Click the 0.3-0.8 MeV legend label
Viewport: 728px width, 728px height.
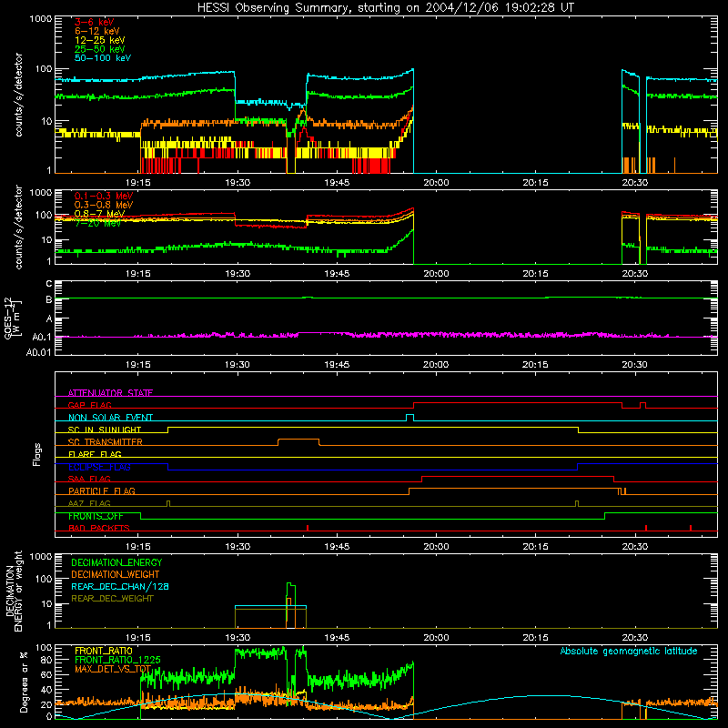tap(104, 205)
